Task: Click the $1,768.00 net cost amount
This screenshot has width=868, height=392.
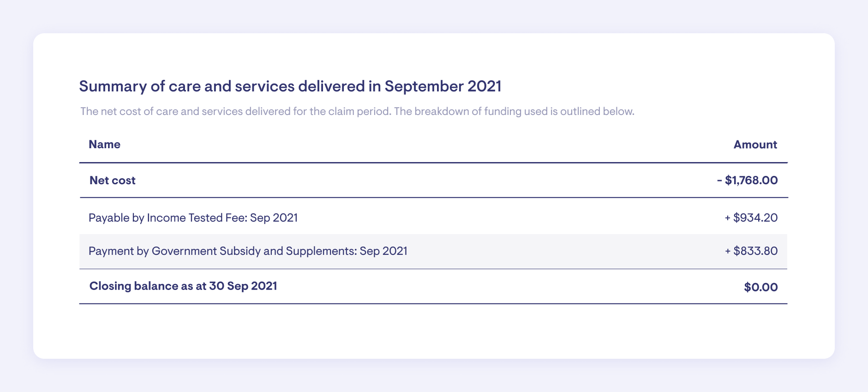Action: [x=751, y=180]
